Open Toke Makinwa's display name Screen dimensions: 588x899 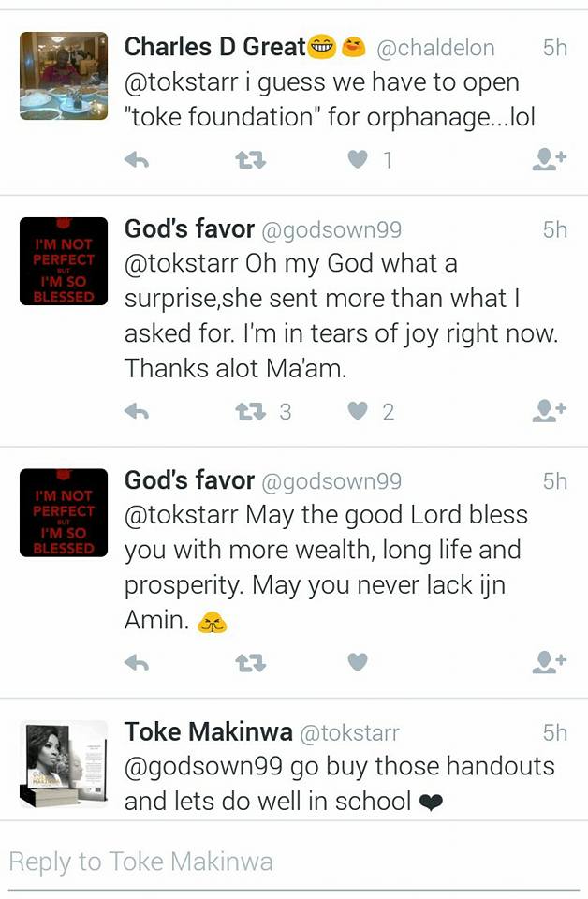(x=209, y=732)
